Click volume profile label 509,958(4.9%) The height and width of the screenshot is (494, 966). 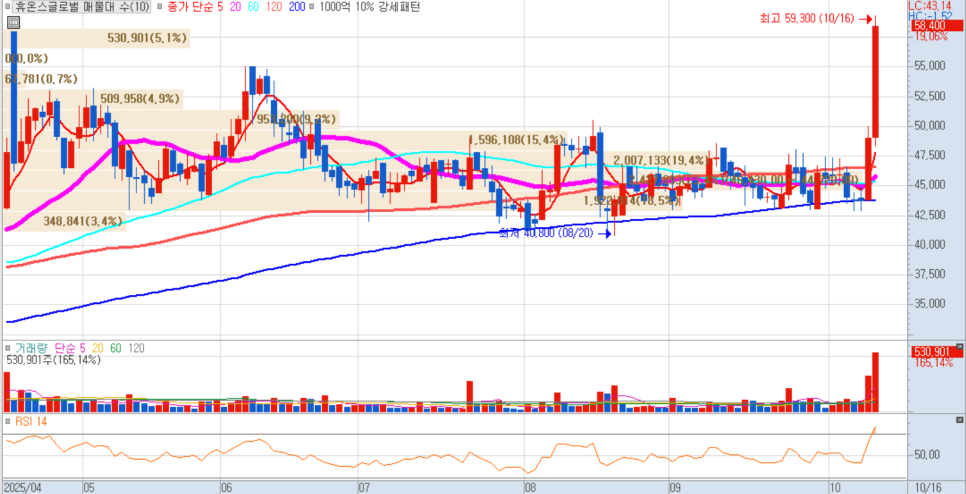coord(140,98)
